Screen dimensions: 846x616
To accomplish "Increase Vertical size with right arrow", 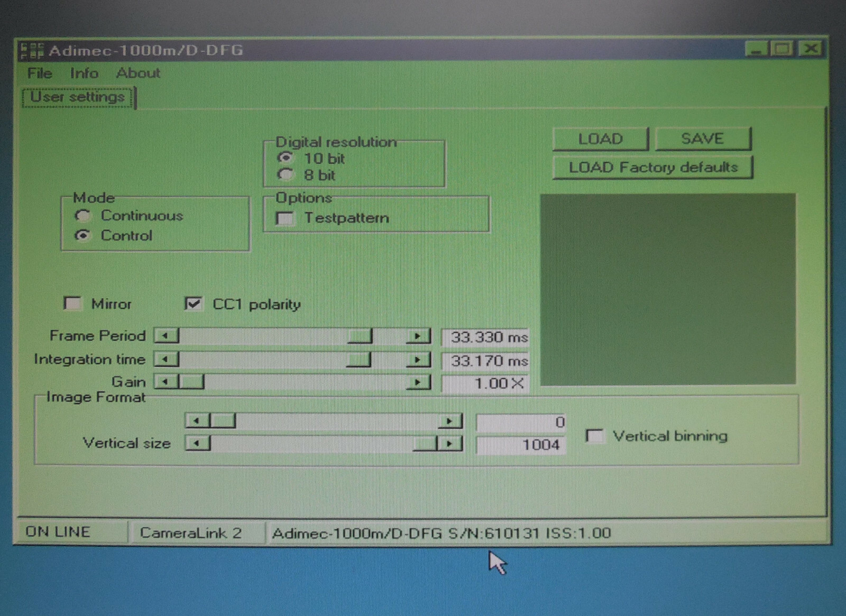I will pyautogui.click(x=449, y=444).
